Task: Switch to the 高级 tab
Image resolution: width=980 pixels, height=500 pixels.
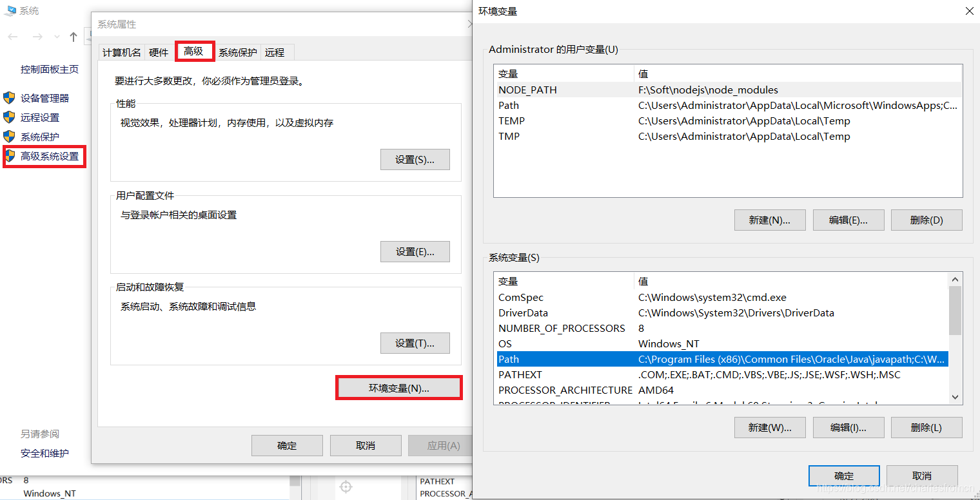Action: tap(193, 51)
